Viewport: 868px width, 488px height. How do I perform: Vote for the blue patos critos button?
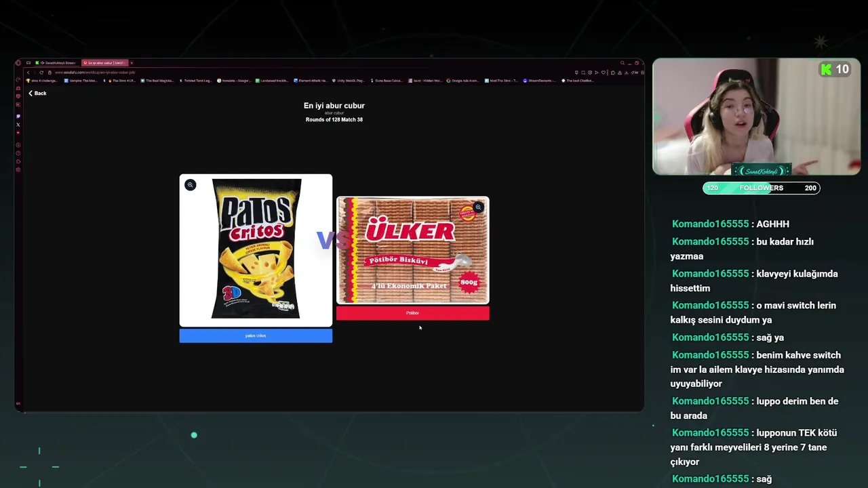click(x=256, y=335)
